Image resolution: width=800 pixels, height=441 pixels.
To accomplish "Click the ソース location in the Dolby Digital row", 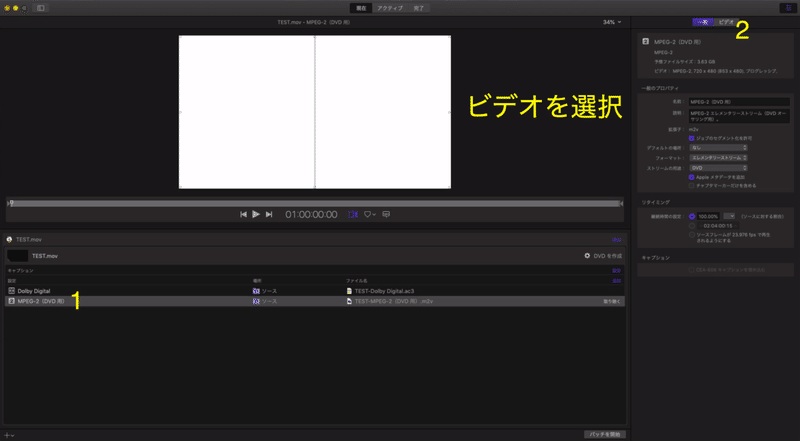I will coord(269,291).
